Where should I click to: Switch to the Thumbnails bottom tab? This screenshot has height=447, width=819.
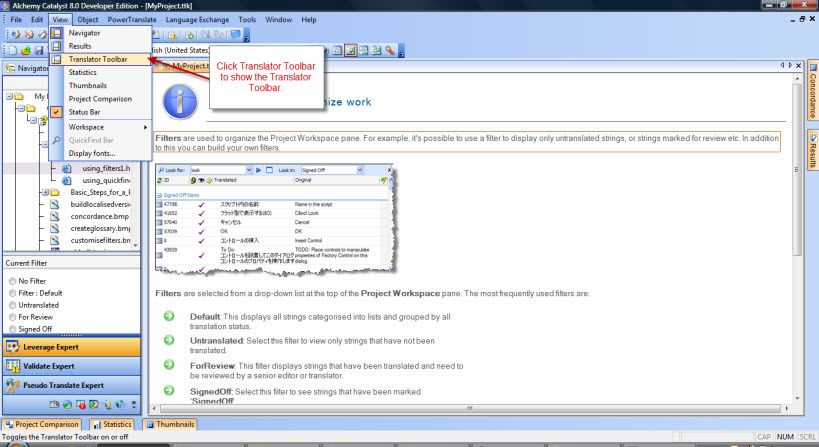170,425
